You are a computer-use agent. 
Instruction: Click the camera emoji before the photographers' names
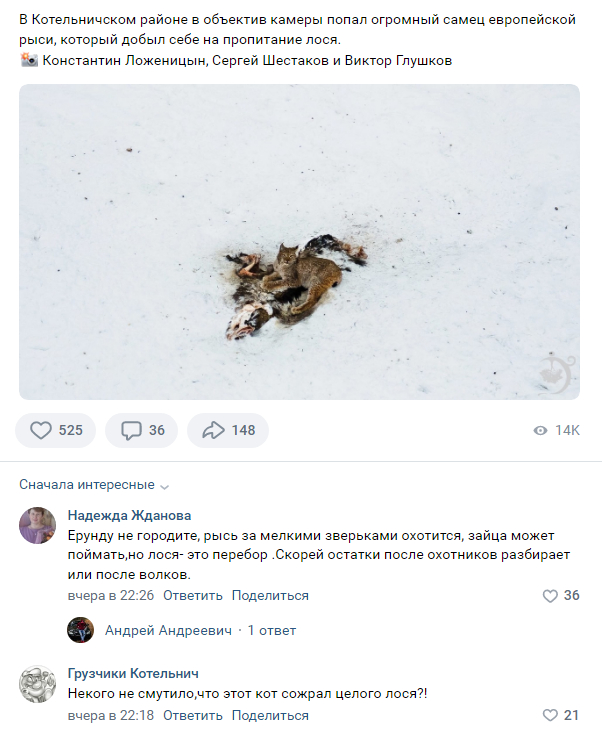click(29, 60)
